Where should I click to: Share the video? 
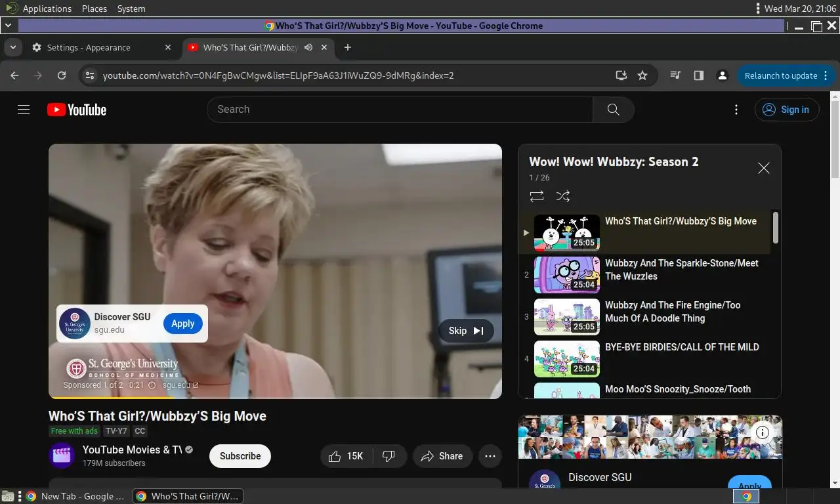[x=443, y=456]
